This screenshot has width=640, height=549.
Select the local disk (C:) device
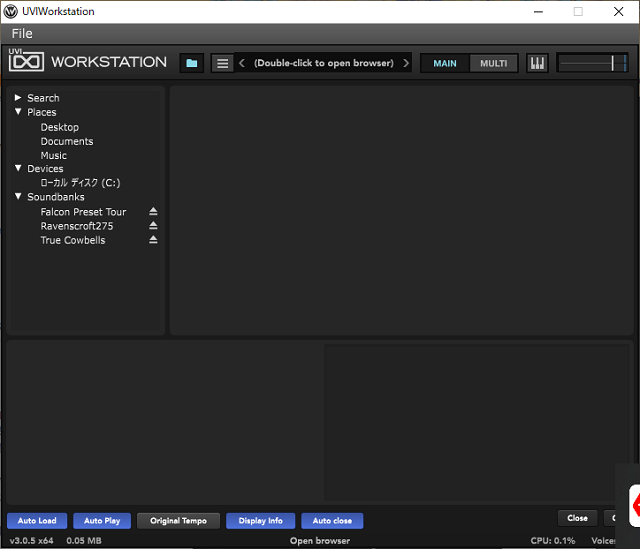[x=80, y=182]
